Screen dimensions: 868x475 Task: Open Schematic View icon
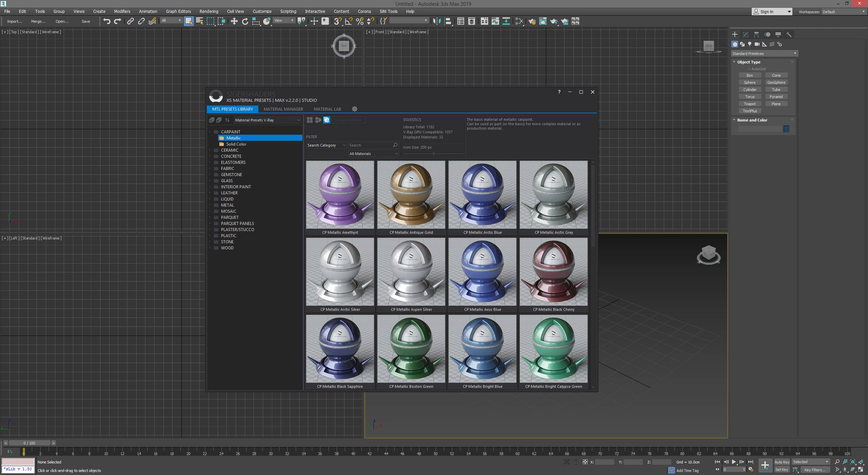(506, 21)
